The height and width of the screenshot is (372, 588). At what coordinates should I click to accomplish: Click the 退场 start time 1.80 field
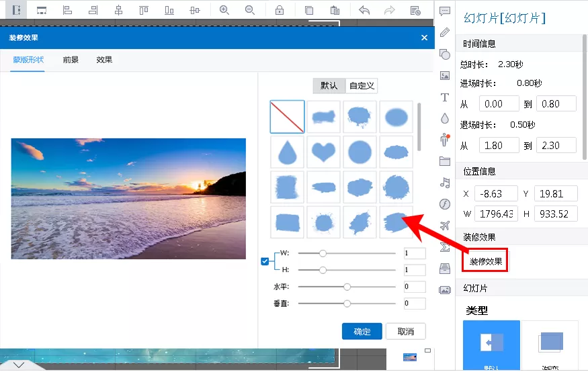[x=499, y=145]
